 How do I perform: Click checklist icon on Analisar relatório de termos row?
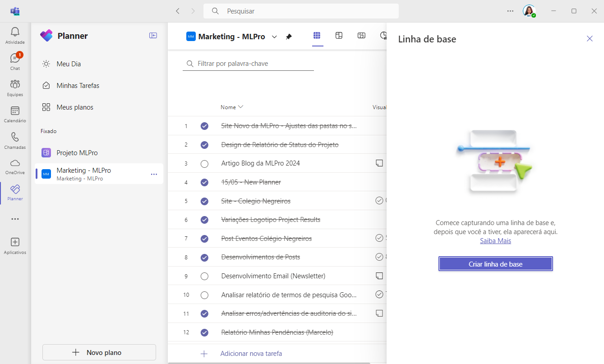pyautogui.click(x=379, y=294)
